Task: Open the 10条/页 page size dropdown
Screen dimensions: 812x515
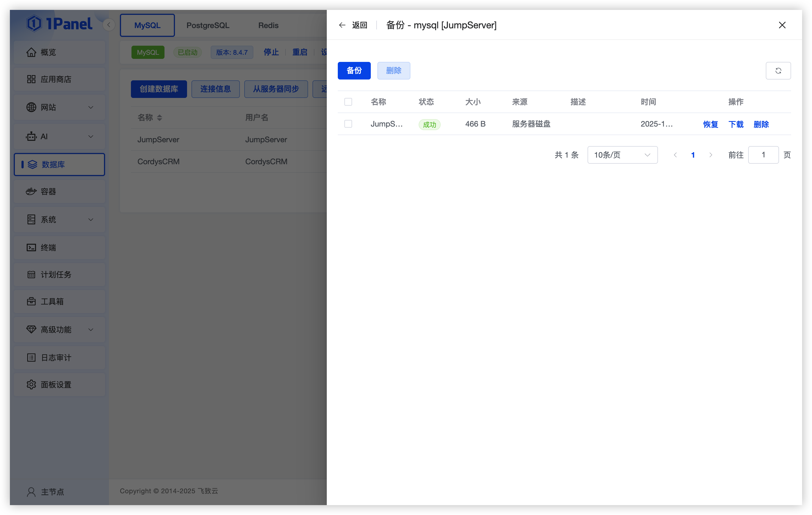Action: (x=622, y=155)
